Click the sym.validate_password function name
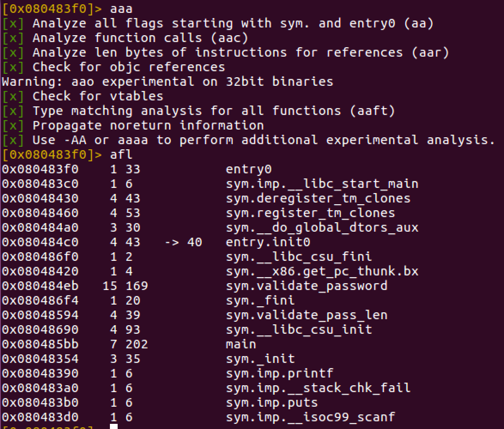This screenshot has height=429, width=504. click(307, 286)
